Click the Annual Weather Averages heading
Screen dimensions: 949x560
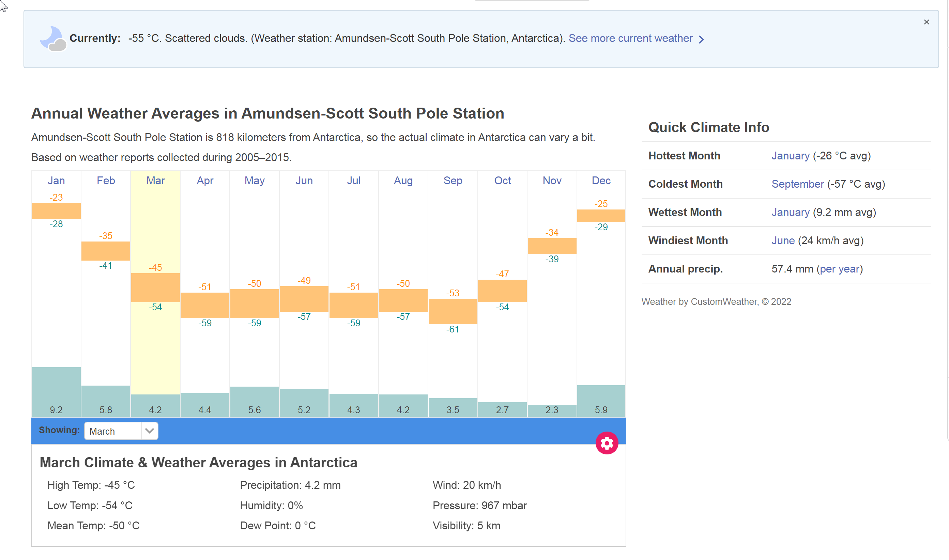point(267,113)
